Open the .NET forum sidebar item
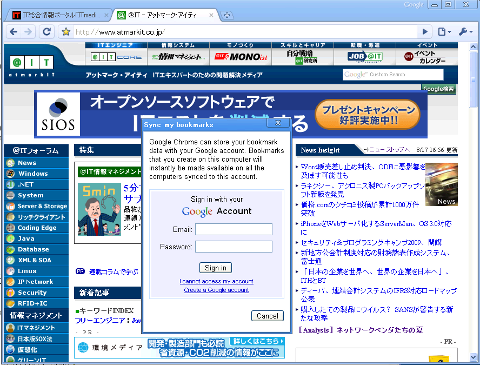Screen dimensions: 480x365 tap(37, 185)
